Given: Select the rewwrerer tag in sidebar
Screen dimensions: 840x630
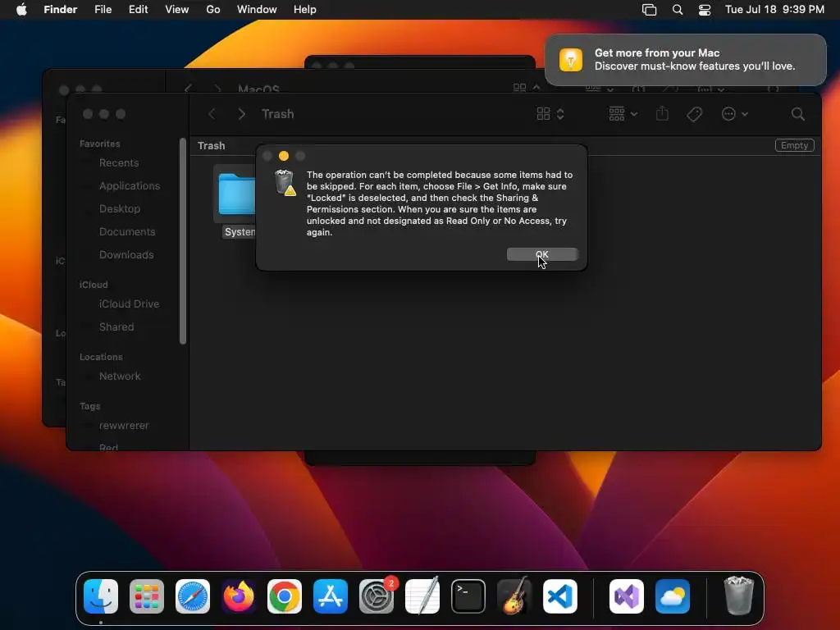Looking at the screenshot, I should click(x=124, y=426).
